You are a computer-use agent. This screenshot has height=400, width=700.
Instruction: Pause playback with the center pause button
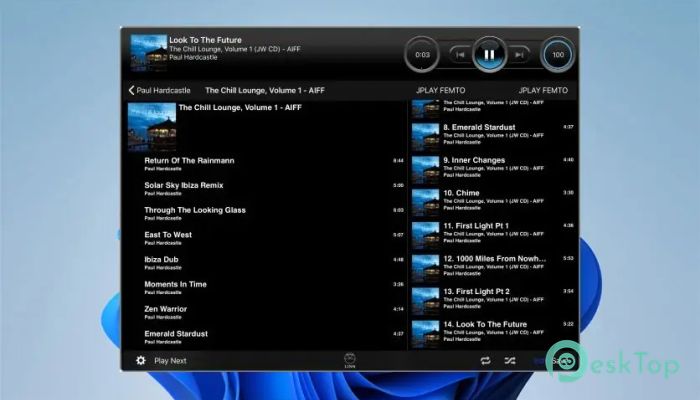tap(489, 54)
